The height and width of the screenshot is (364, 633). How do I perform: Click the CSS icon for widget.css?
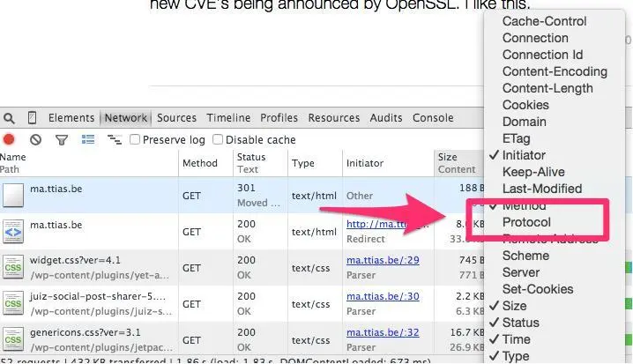(13, 268)
